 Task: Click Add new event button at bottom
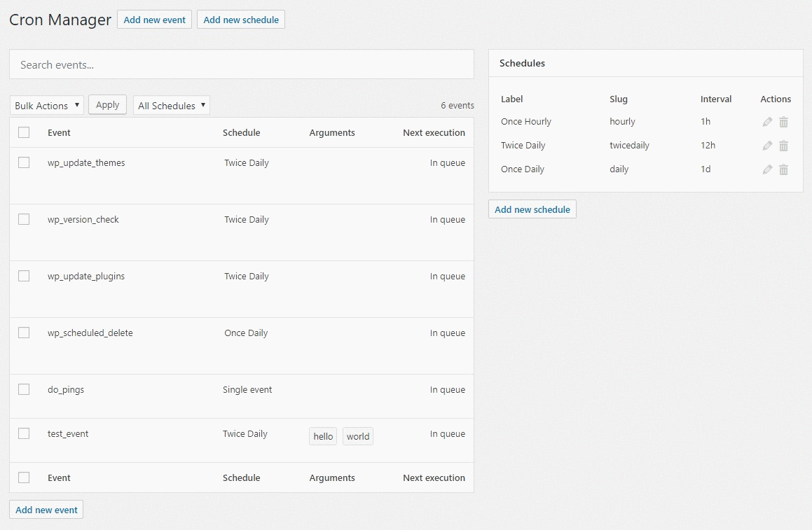pos(47,510)
